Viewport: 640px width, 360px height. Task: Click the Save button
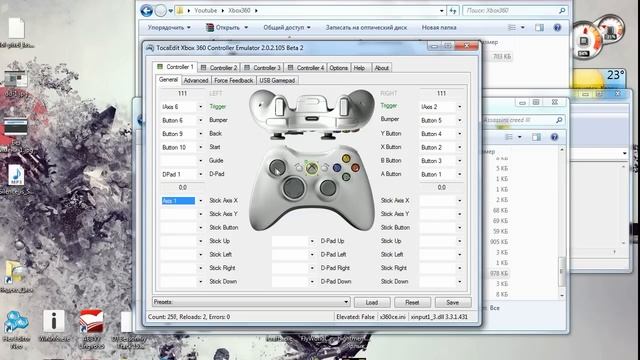click(x=453, y=302)
